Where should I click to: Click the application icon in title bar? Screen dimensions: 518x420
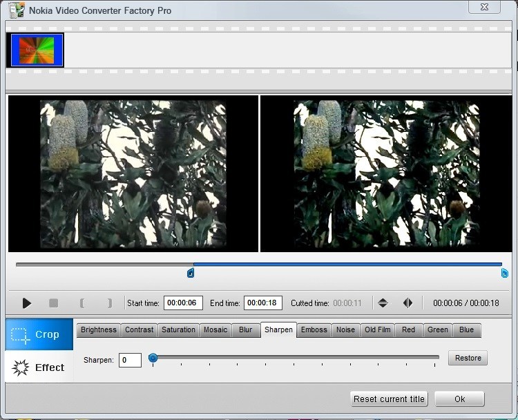(x=16, y=10)
